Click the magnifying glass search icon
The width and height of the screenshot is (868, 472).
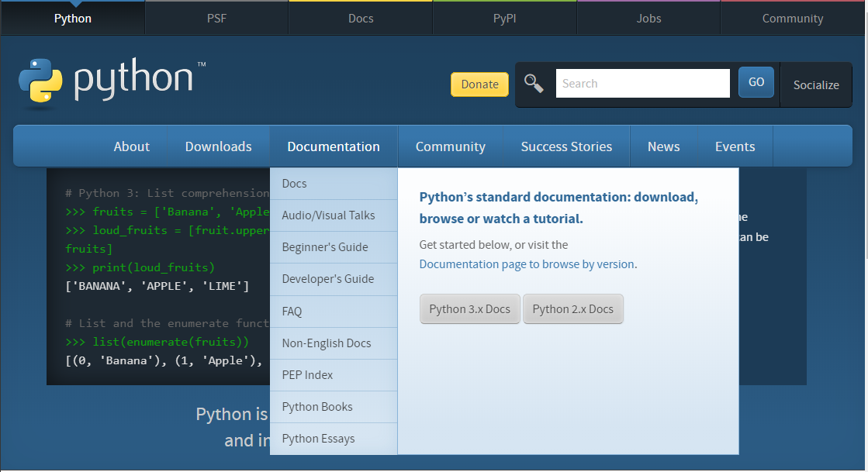point(534,83)
